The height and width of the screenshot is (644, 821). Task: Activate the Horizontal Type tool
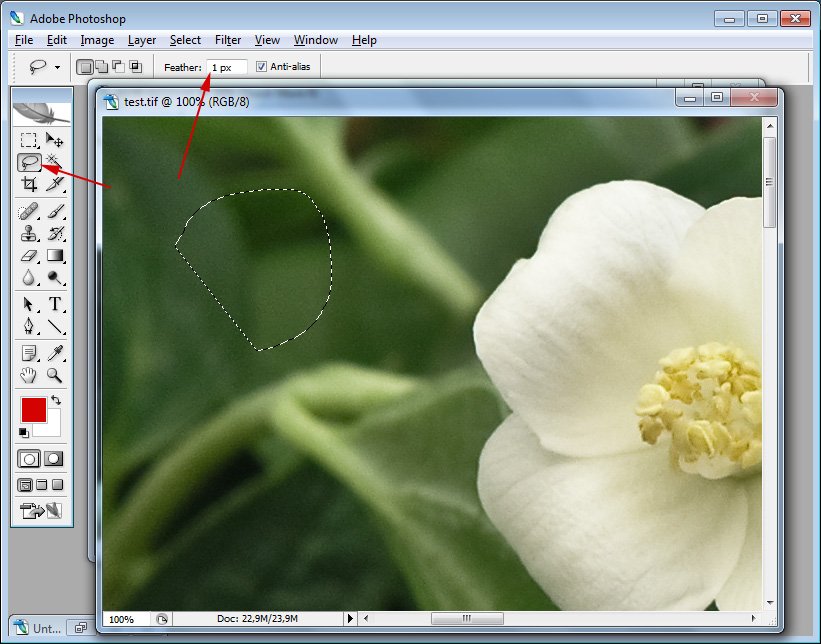pyautogui.click(x=55, y=304)
